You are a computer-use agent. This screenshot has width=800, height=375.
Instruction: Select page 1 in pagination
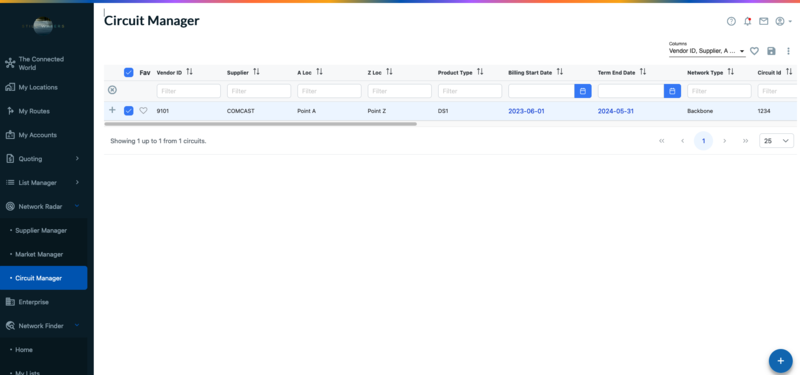click(x=704, y=141)
